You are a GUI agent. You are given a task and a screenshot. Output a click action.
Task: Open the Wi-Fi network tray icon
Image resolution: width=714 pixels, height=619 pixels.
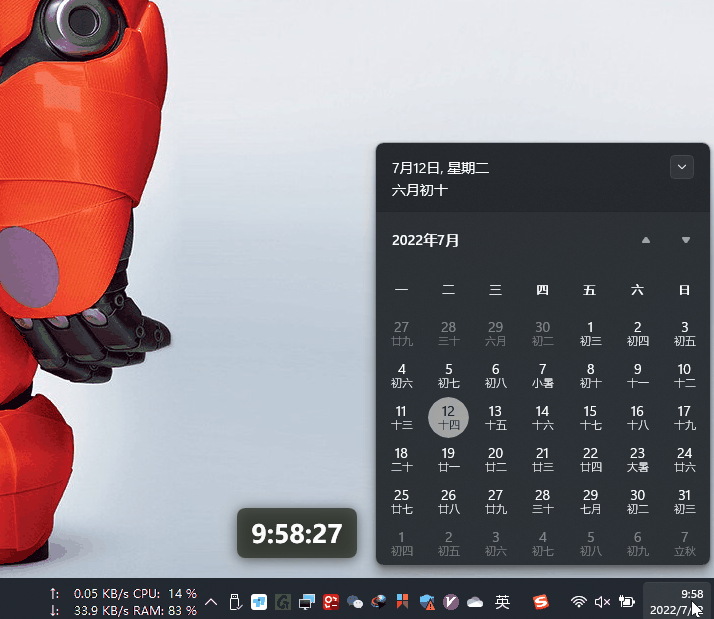(579, 602)
